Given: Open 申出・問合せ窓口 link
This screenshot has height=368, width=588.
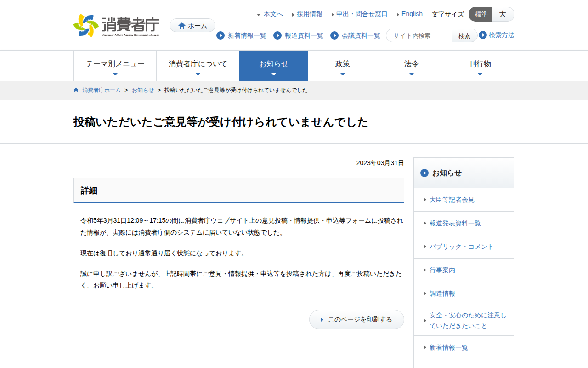Looking at the screenshot, I should point(362,14).
